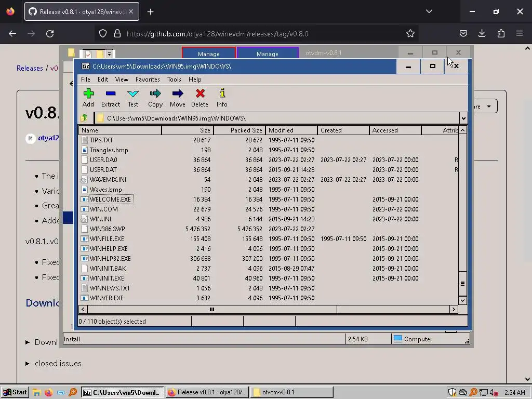Select the Triangles.bmp file icon
The width and height of the screenshot is (532, 399).
pos(85,150)
